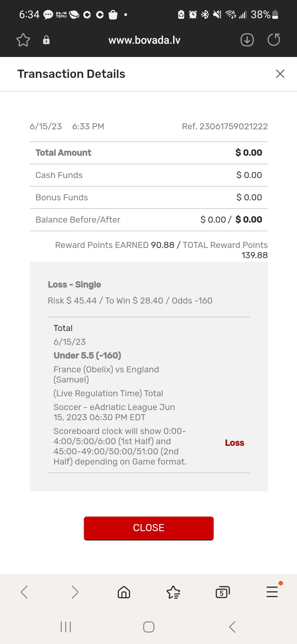Reload the page with refresh icon
The height and width of the screenshot is (644, 297).
click(274, 40)
